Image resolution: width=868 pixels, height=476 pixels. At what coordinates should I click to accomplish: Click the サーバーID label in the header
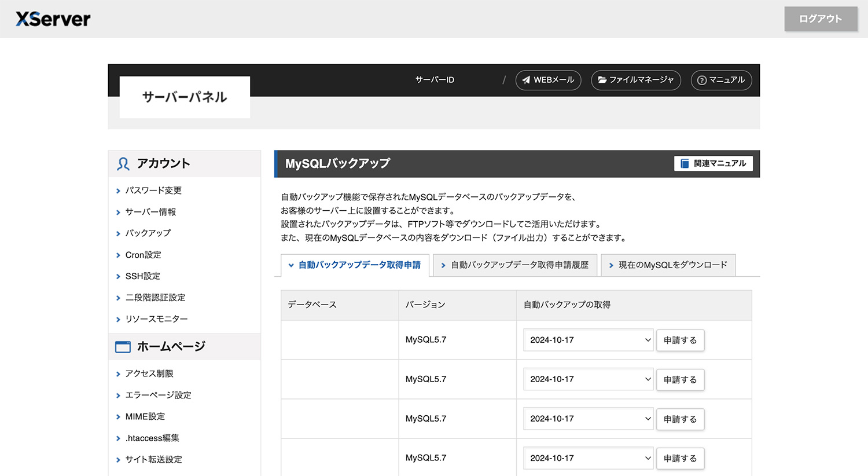point(435,80)
